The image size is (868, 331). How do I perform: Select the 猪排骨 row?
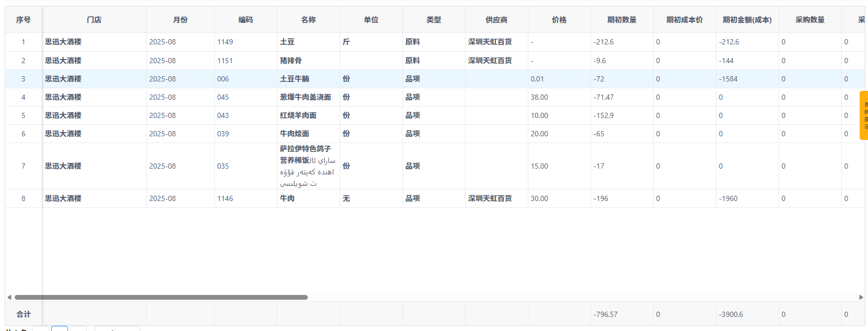click(291, 61)
